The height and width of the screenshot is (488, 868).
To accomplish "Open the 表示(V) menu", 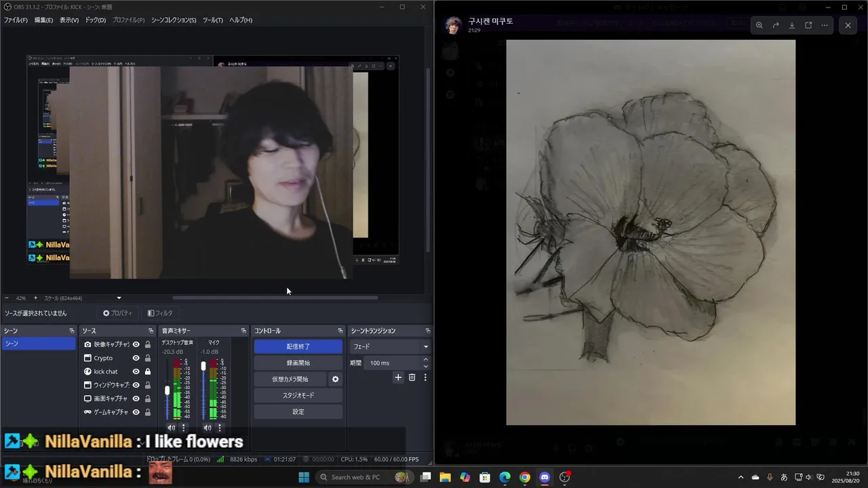I will pos(69,20).
